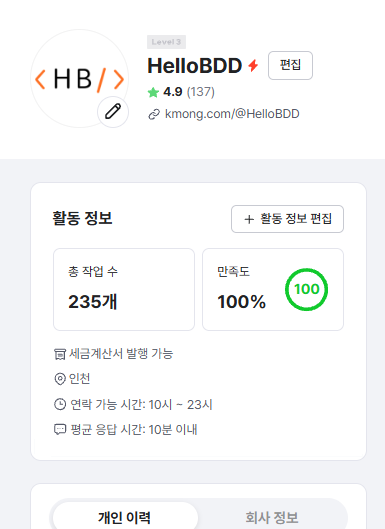Viewport: 385px width, 529px height.
Task: Click the 만족도 100% card
Action: click(273, 289)
